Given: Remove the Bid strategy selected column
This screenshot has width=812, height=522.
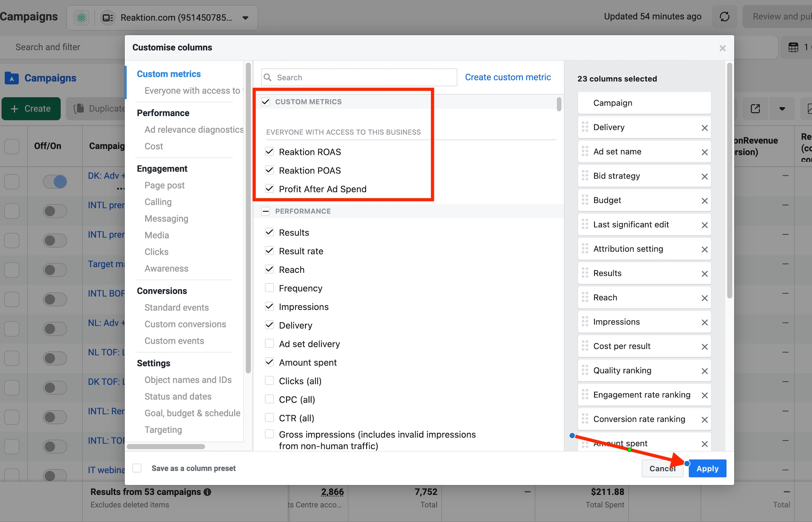Looking at the screenshot, I should [704, 176].
